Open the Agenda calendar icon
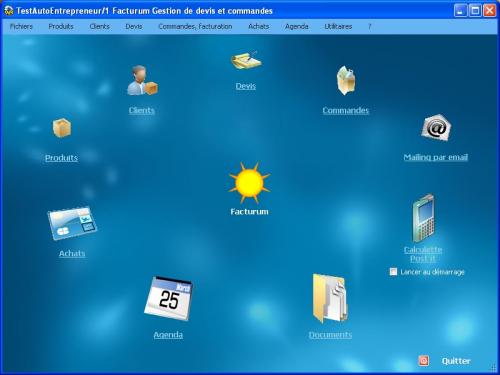The height and width of the screenshot is (375, 500). [x=169, y=299]
